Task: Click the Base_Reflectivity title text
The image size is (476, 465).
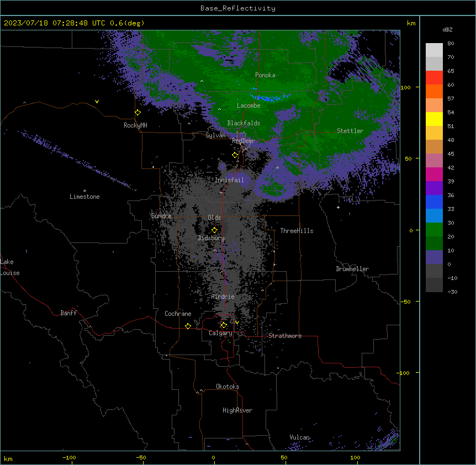Action: [238, 8]
